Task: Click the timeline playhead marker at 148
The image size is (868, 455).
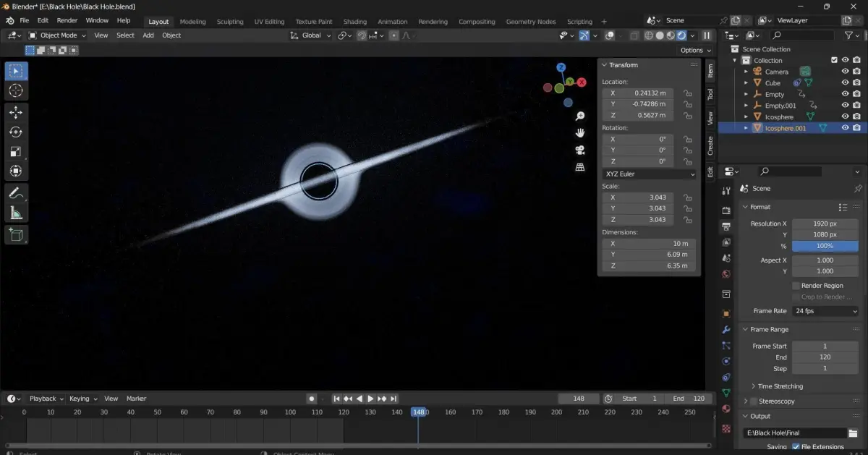Action: tap(418, 412)
